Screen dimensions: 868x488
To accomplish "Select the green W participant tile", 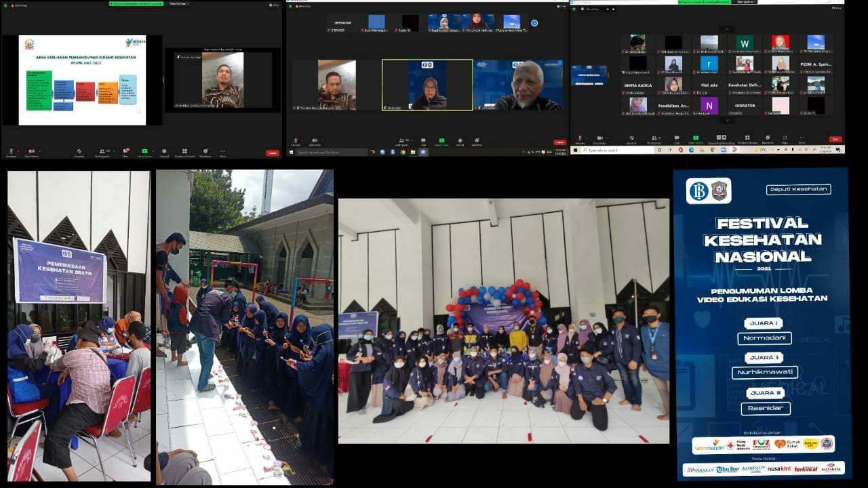I will coord(745,43).
